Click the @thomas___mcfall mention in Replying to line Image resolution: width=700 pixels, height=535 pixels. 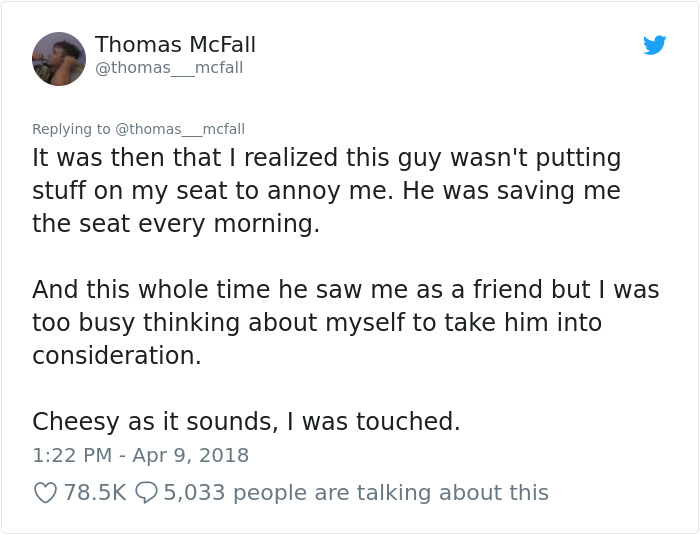coord(180,129)
